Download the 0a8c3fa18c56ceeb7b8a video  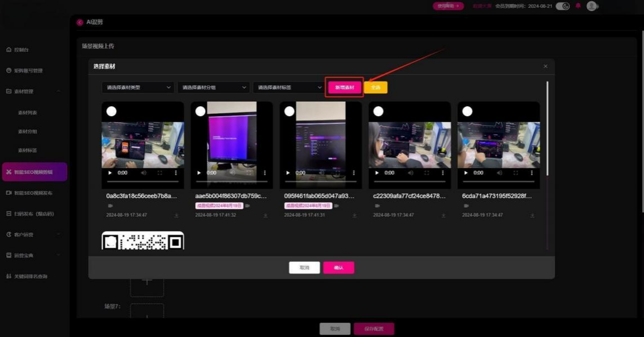[176, 215]
